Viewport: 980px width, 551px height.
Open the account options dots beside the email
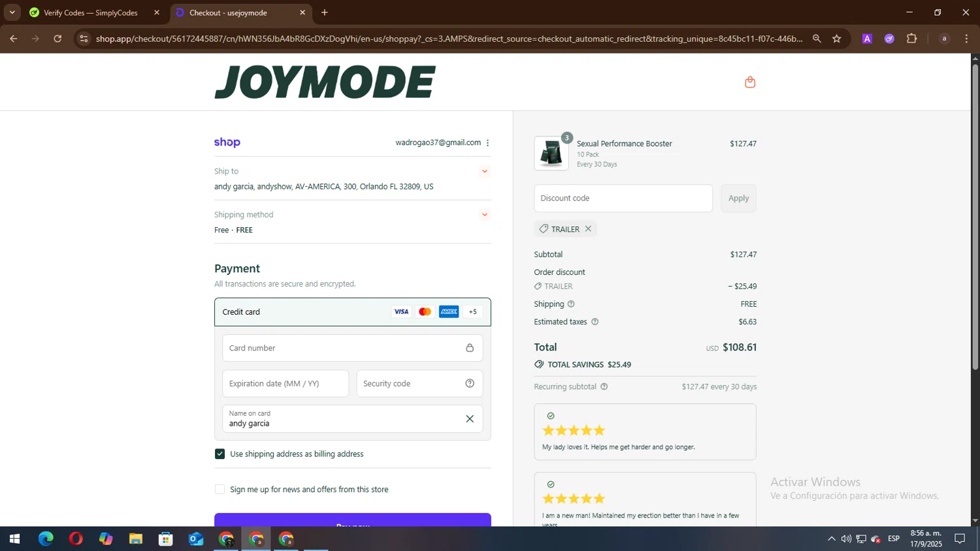[x=487, y=143]
